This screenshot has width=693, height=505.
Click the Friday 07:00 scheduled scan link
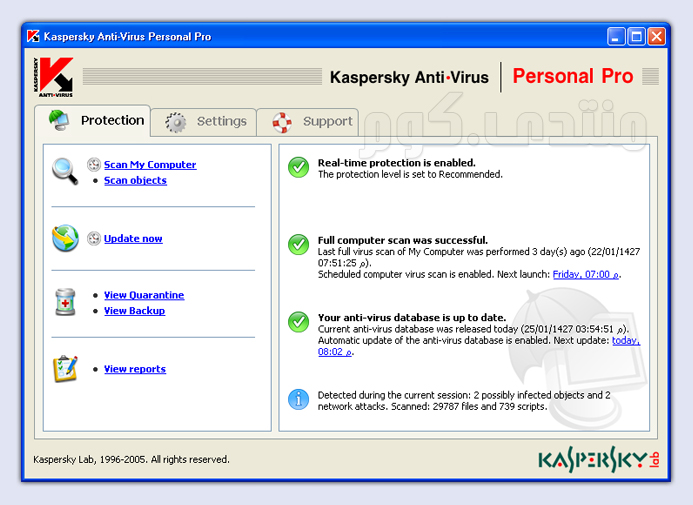click(x=586, y=274)
